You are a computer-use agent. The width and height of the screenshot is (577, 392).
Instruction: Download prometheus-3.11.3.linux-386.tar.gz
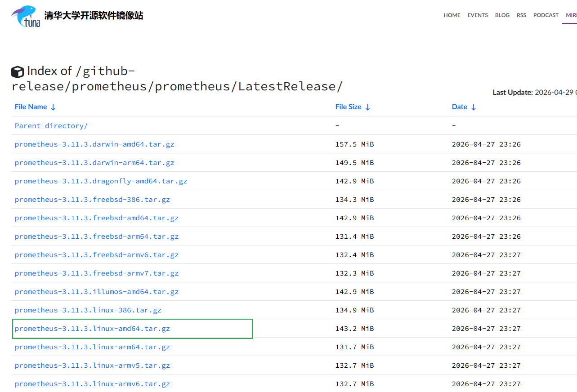[88, 310]
